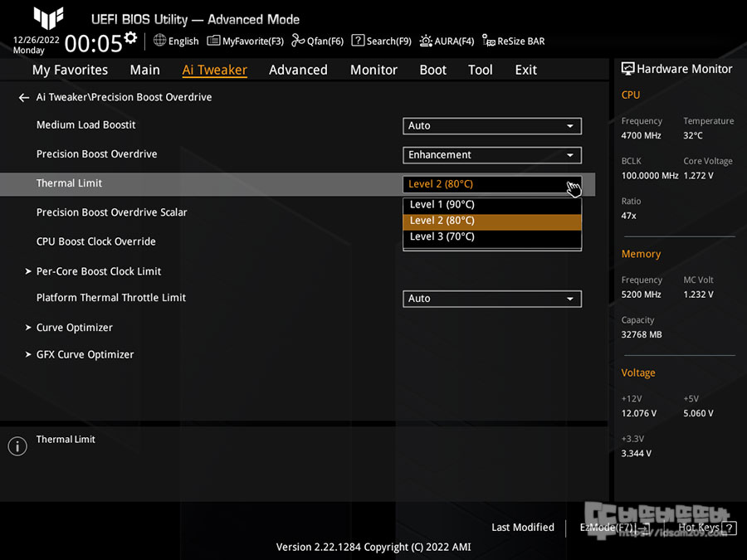Click Core Voltage value 1.272 V
The width and height of the screenshot is (747, 560).
[698, 176]
